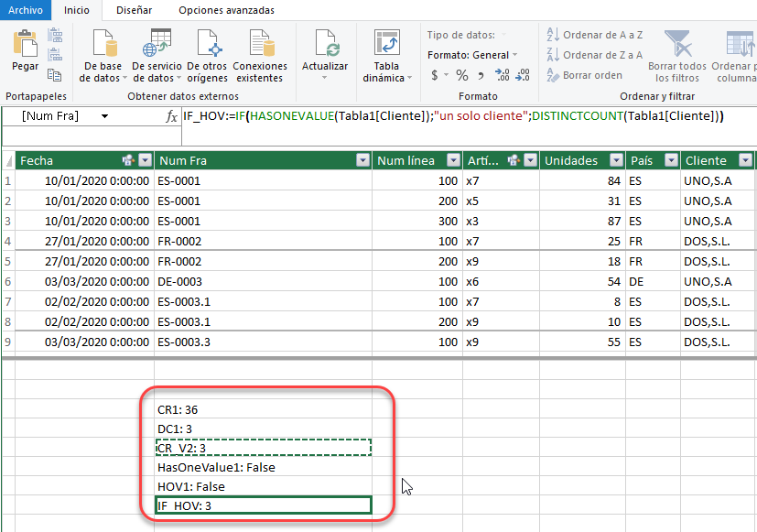Click the fx insert function icon
Viewport: 757px width, 532px height.
171,116
